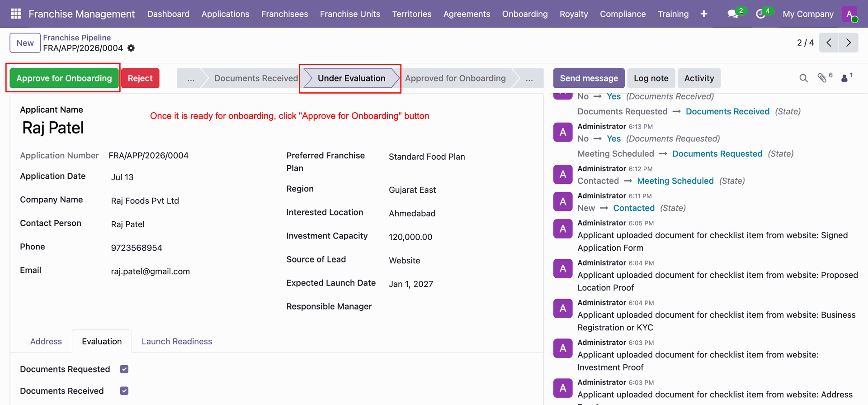Click Administrator avatar on 6:13 PM message
The height and width of the screenshot is (405, 868).
[x=563, y=133]
